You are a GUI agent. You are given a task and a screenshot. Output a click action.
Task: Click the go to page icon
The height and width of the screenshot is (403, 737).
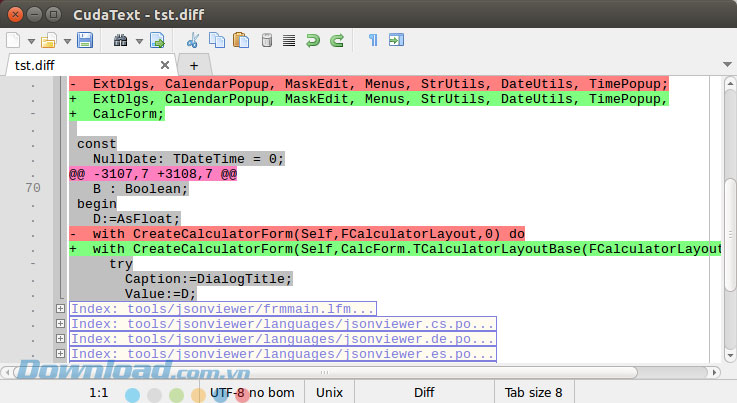tap(157, 40)
